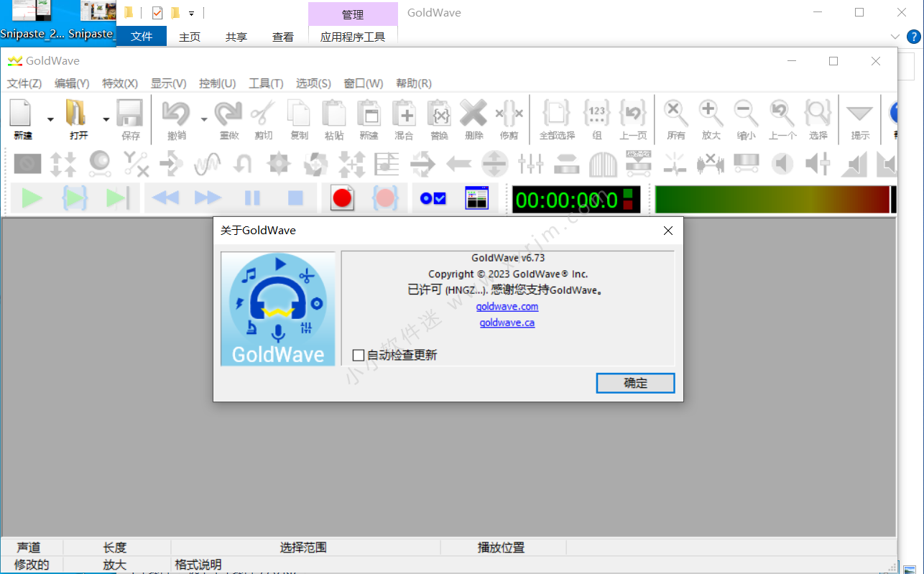
Task: Click the green-to-red level meter bar
Action: pos(772,199)
